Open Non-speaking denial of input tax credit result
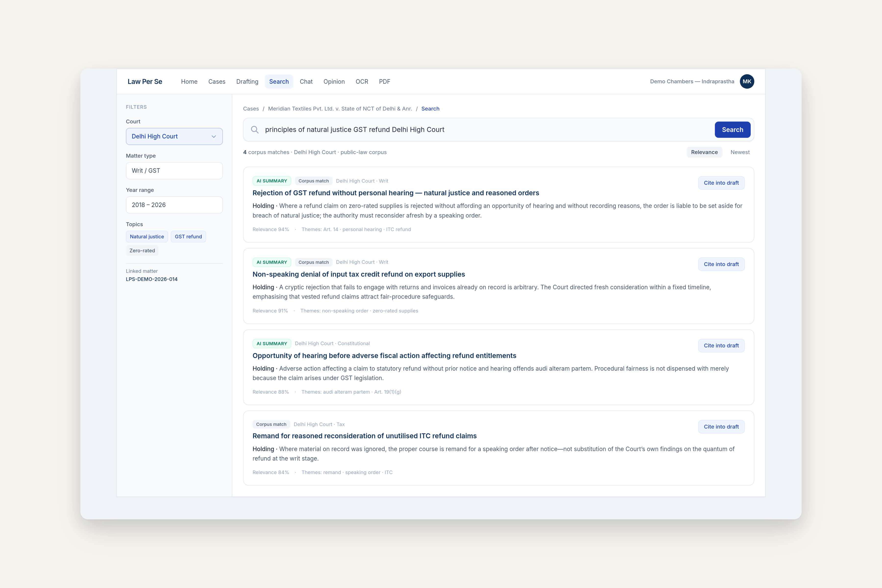882x588 pixels. [x=358, y=274]
